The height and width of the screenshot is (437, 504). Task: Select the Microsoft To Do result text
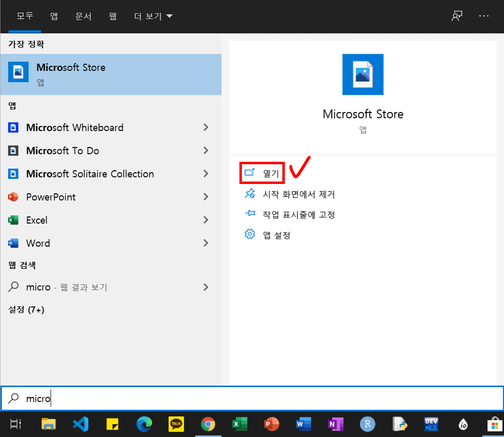pyautogui.click(x=63, y=150)
